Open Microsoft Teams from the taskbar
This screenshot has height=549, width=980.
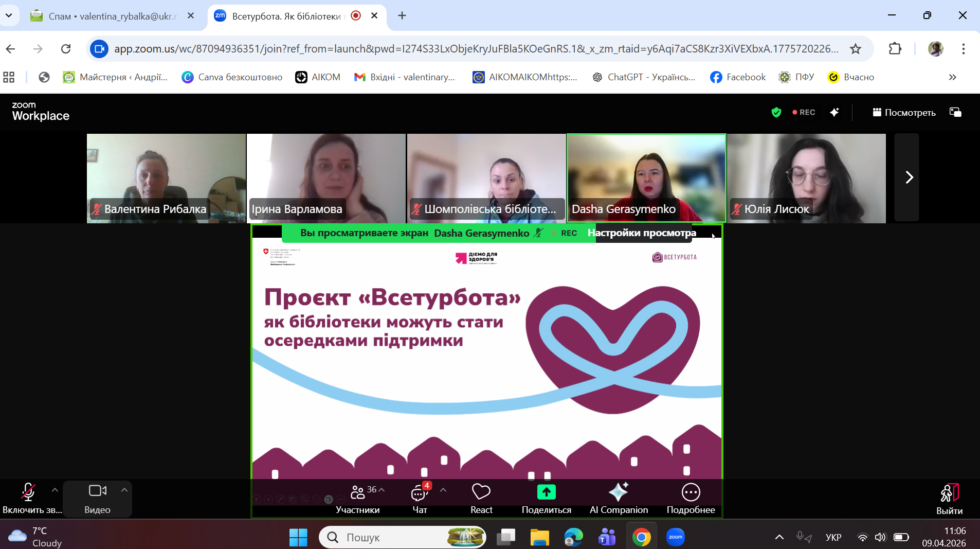(607, 537)
